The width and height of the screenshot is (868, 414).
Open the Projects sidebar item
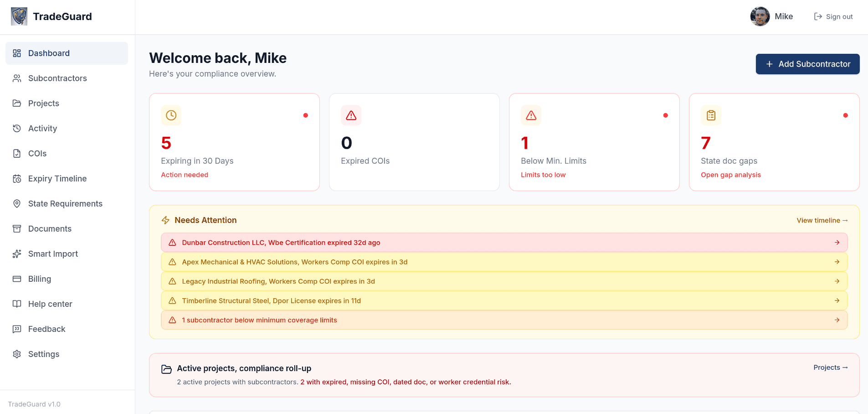(x=67, y=103)
